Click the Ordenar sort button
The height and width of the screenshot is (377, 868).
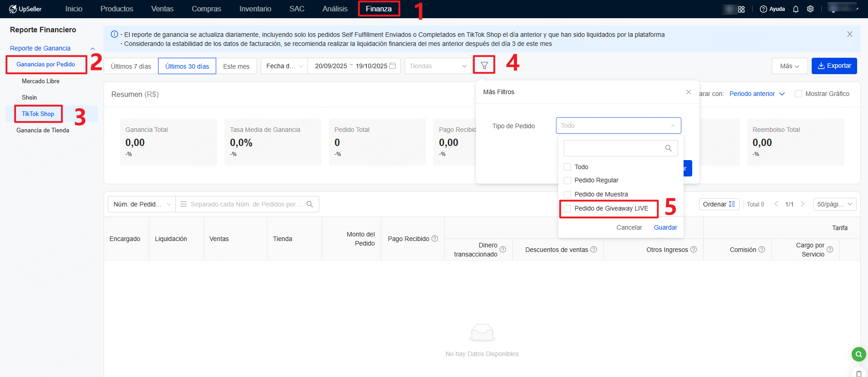tap(719, 204)
